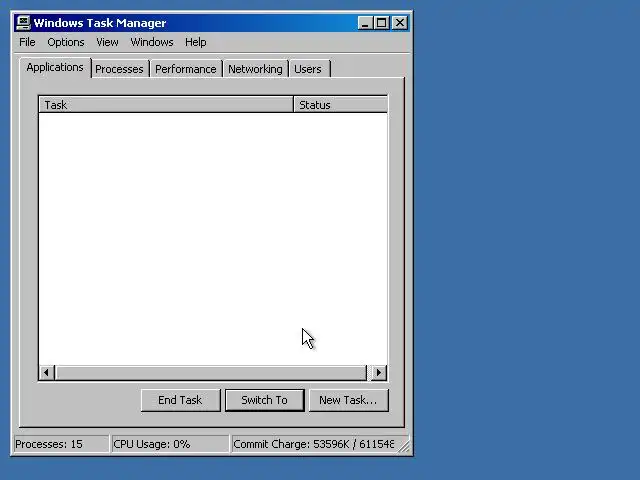Viewport: 640px width, 480px height.
Task: Click the scroll right arrow
Action: tap(379, 373)
